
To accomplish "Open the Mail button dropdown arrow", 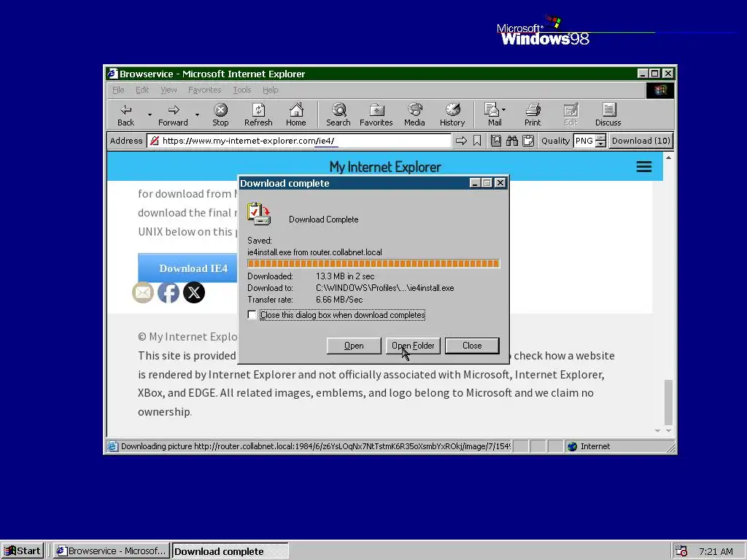I will pos(504,109).
